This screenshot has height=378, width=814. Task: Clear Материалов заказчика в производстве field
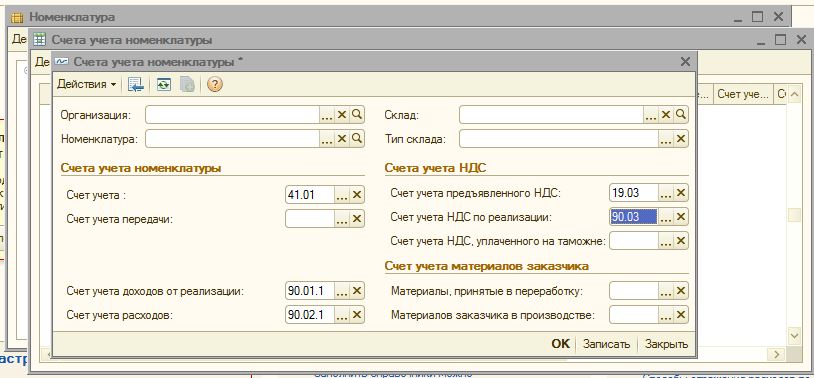pos(681,315)
